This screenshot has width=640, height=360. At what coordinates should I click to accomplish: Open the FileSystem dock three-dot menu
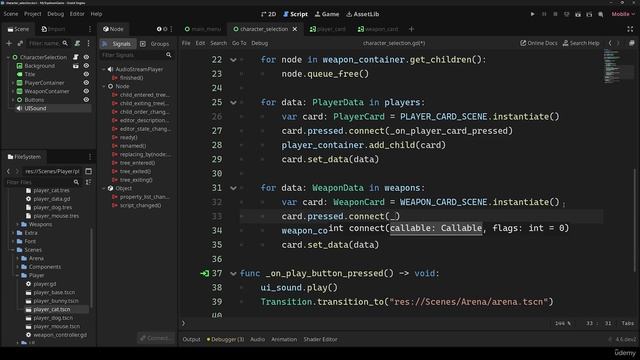pyautogui.click(x=90, y=157)
